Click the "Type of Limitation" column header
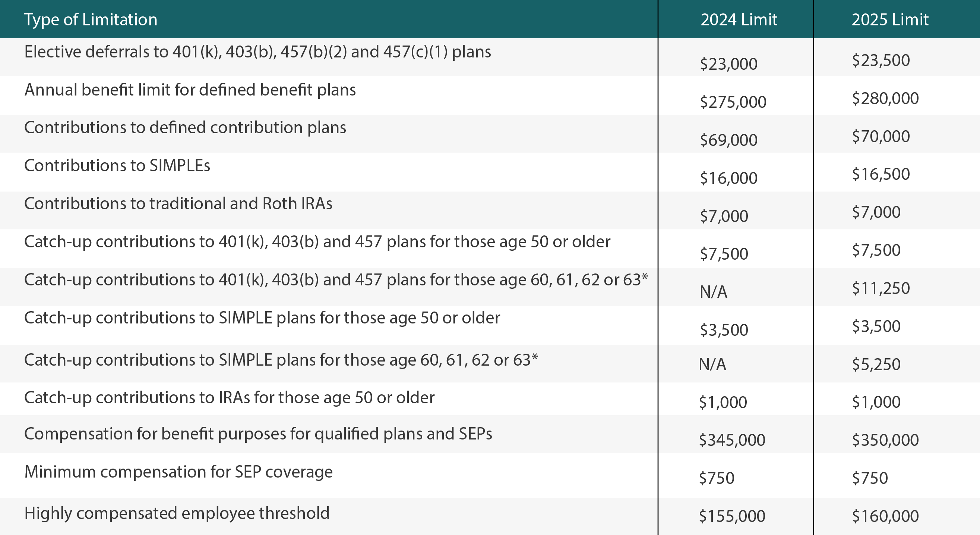 point(91,20)
